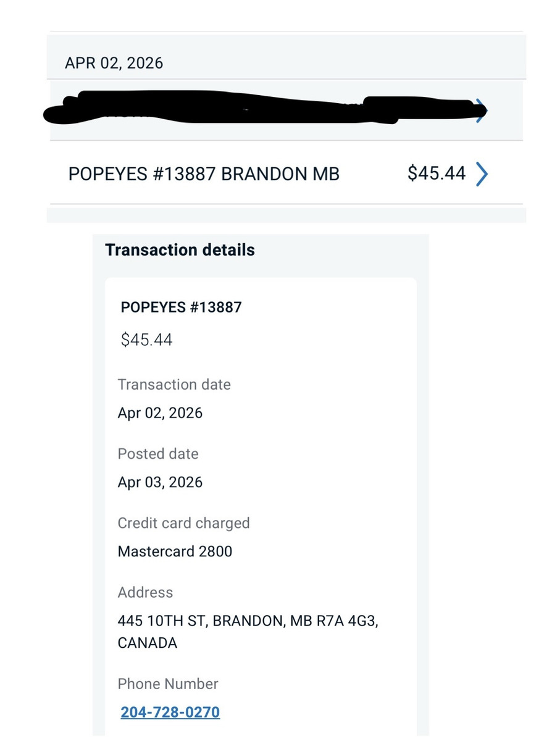Expand the Popeyes transaction row chevron
This screenshot has width=560, height=741.
coord(482,174)
